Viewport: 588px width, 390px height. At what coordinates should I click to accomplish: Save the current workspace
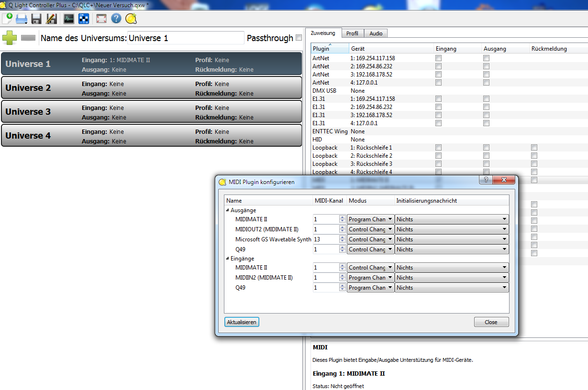(36, 19)
